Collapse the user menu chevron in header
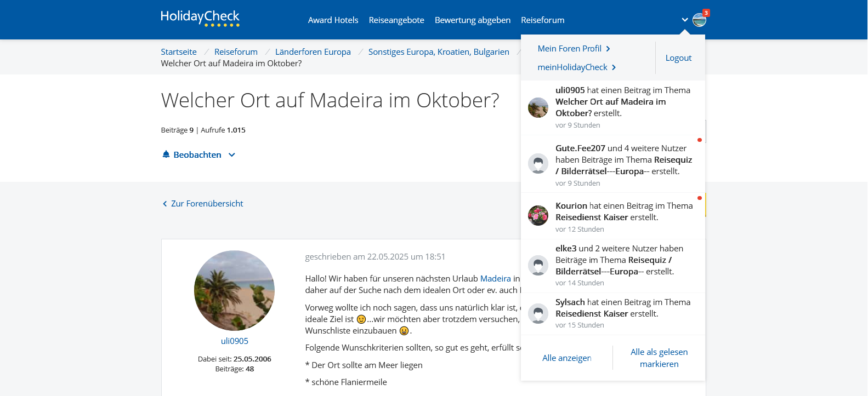Viewport: 868px width, 396px height. (685, 20)
